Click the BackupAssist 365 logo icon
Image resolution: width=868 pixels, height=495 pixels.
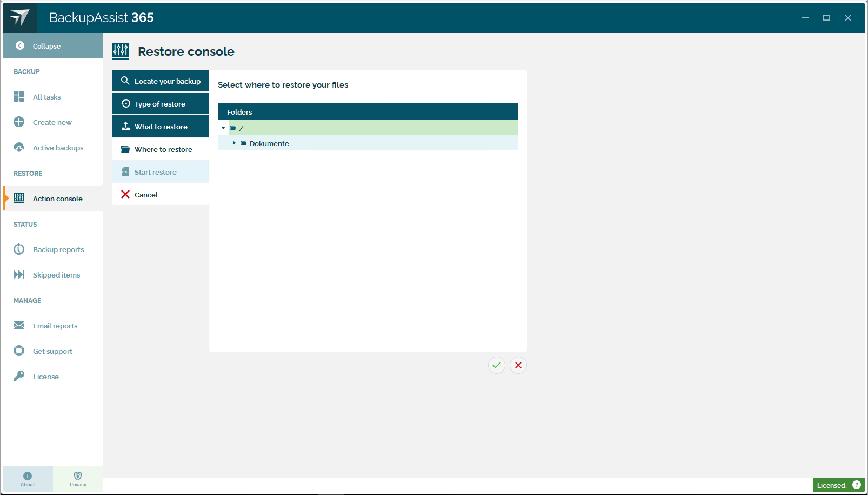[20, 18]
